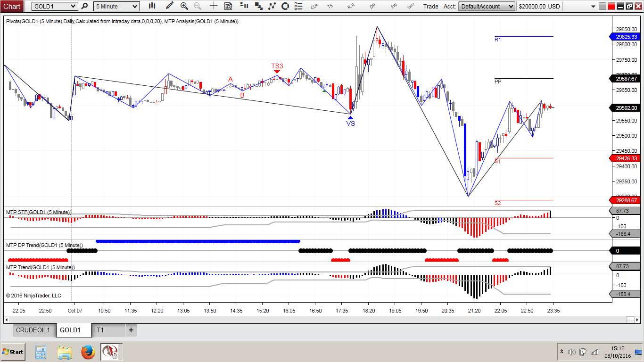Launch Firefox from the taskbar
Image resolution: width=644 pixels, height=362 pixels.
89,352
